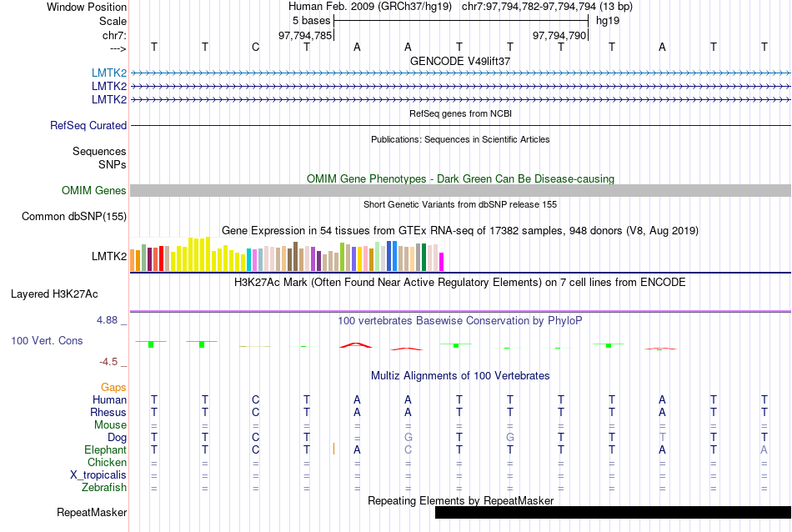Click the light C base in Elephant row
The image size is (792, 532).
click(x=409, y=449)
